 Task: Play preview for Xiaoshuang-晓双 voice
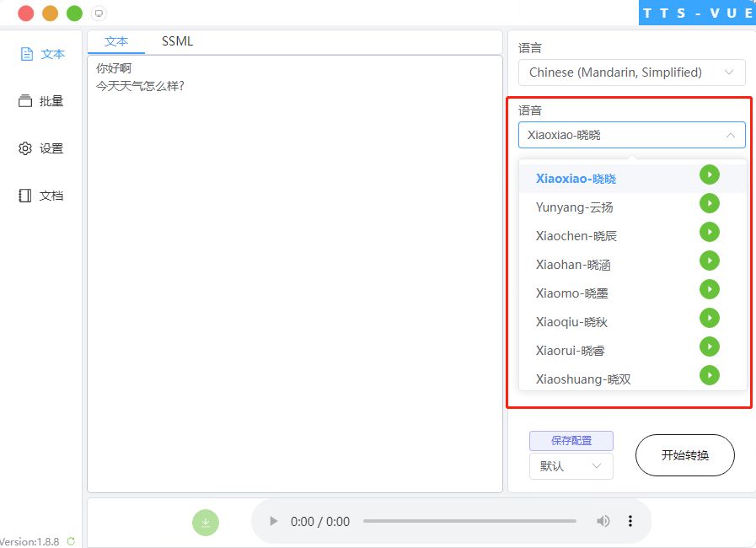coord(710,375)
